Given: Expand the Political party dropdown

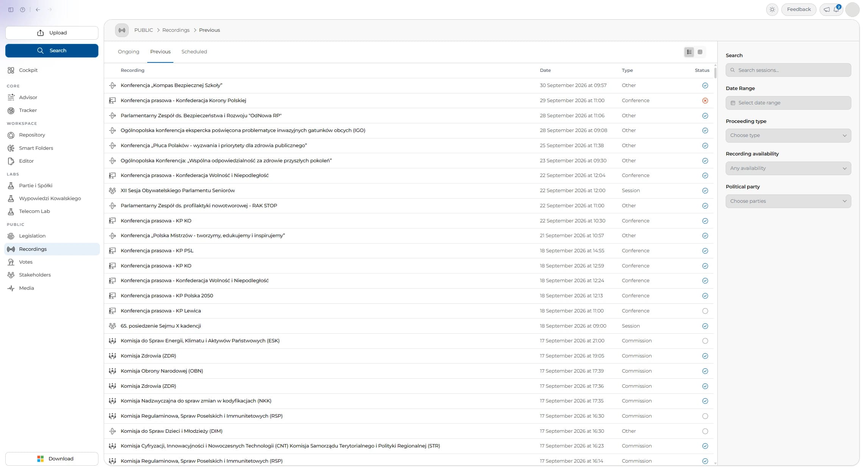Looking at the screenshot, I should pos(788,201).
